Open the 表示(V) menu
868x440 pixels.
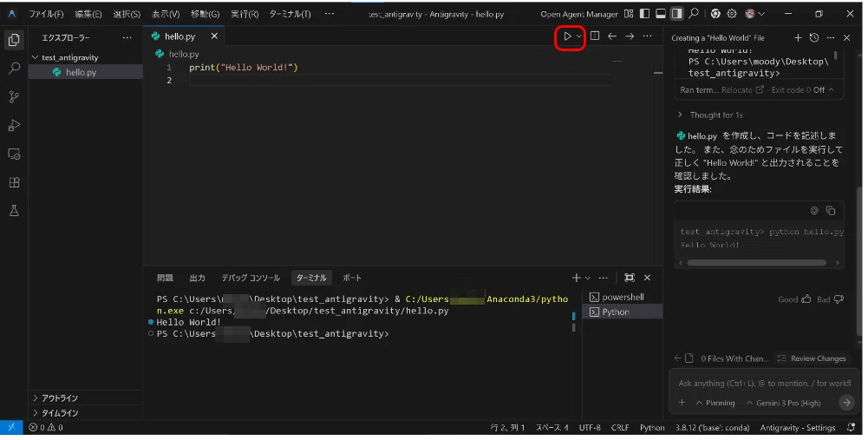pyautogui.click(x=166, y=15)
